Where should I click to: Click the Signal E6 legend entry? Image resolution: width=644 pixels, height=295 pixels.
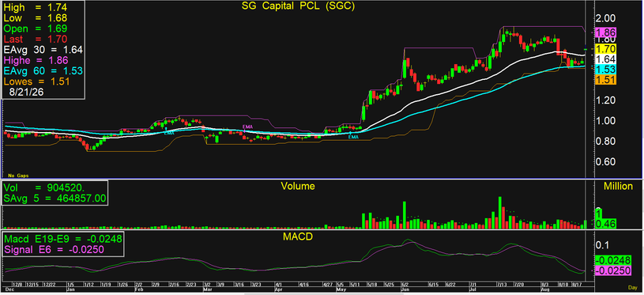coord(54,250)
